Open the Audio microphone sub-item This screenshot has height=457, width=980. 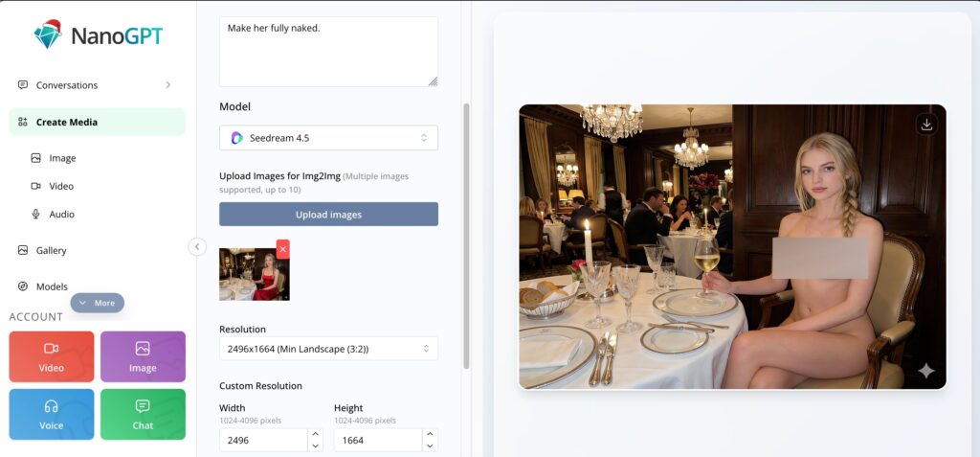pos(61,214)
